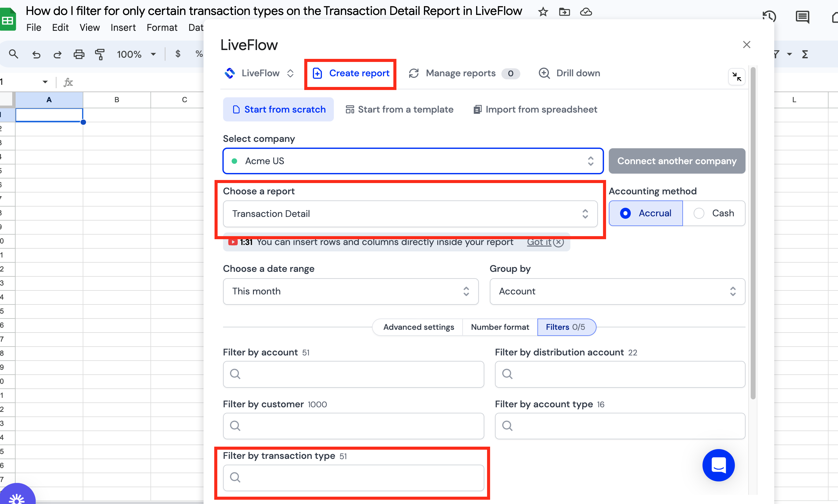Switch to the Create report tab
The width and height of the screenshot is (838, 504).
351,73
